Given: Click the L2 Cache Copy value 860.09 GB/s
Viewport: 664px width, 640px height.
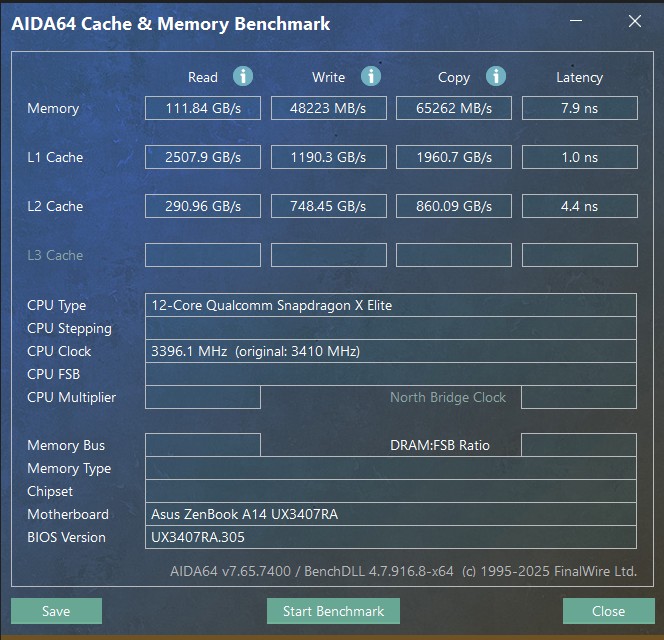Looking at the screenshot, I should pyautogui.click(x=454, y=206).
